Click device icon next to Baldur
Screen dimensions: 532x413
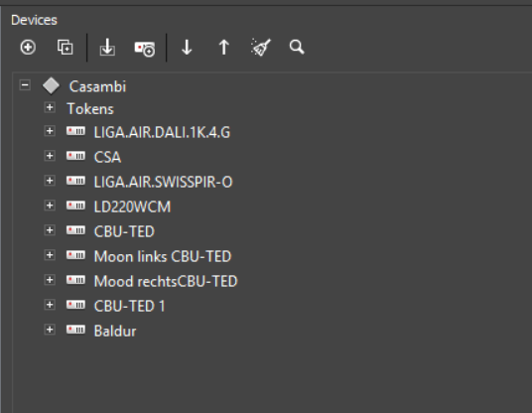point(75,330)
